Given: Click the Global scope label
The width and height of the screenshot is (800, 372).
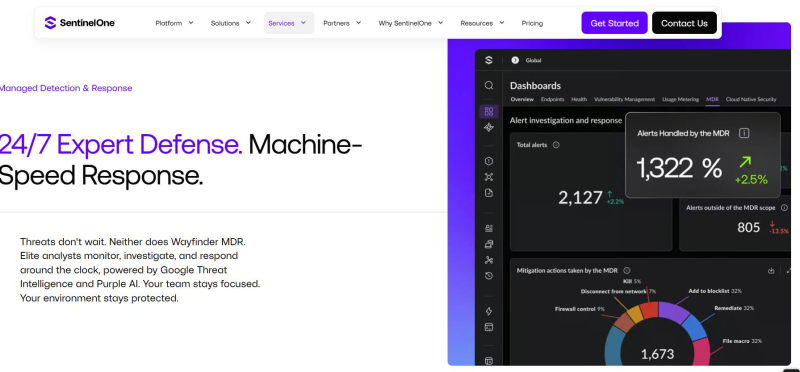Looking at the screenshot, I should coord(534,60).
